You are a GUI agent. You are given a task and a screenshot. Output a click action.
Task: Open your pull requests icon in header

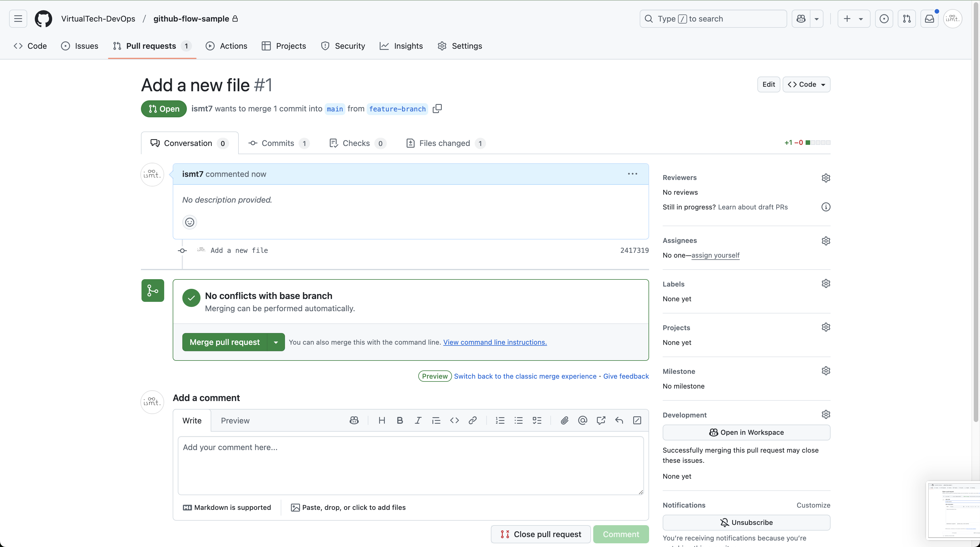pyautogui.click(x=907, y=19)
